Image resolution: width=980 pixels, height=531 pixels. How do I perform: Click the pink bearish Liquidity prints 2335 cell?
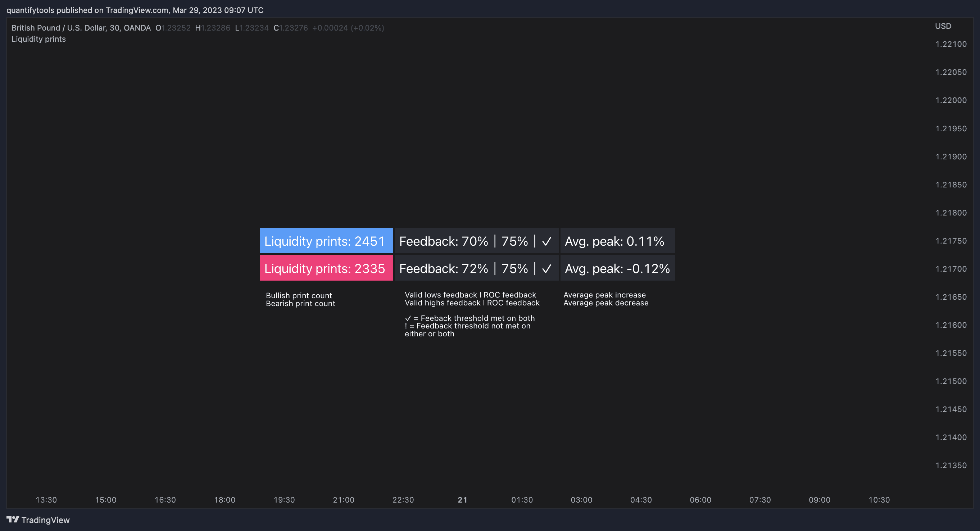pos(326,268)
